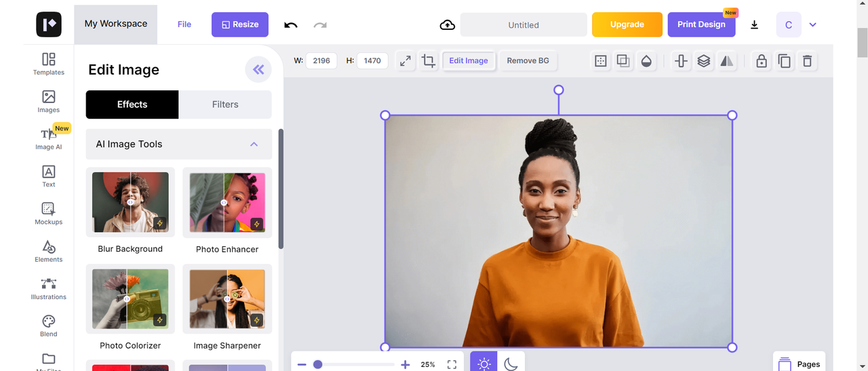Viewport: 868px width, 371px height.
Task: Click the account avatar C
Action: point(789,25)
